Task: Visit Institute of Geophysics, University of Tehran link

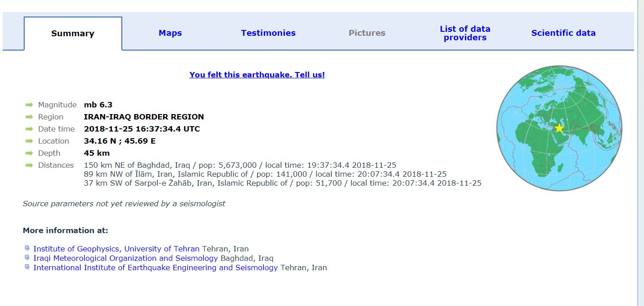Action: pyautogui.click(x=116, y=249)
